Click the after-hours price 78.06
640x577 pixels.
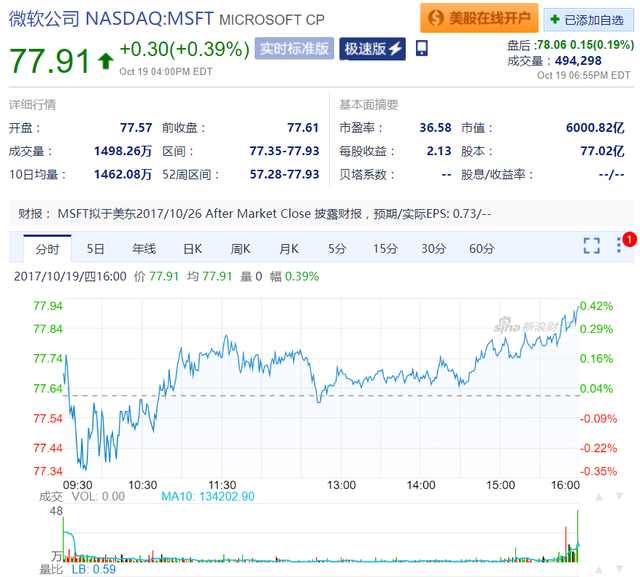(x=552, y=44)
